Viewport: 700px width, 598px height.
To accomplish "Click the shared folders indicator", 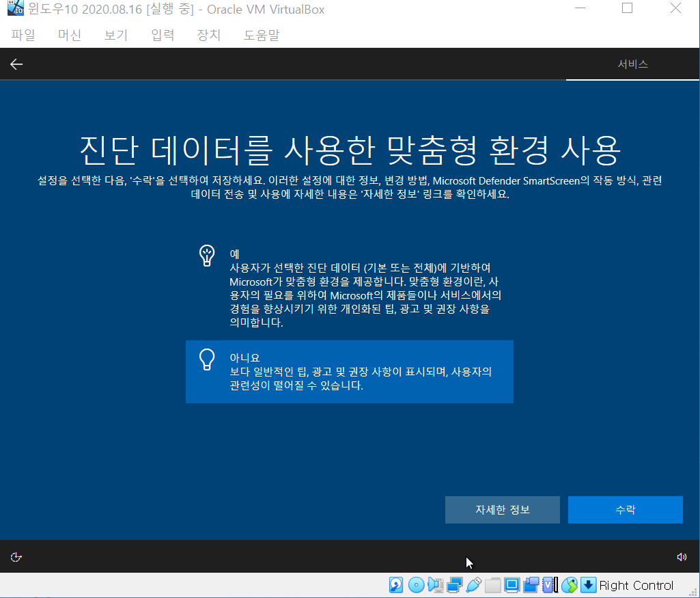I will click(493, 585).
